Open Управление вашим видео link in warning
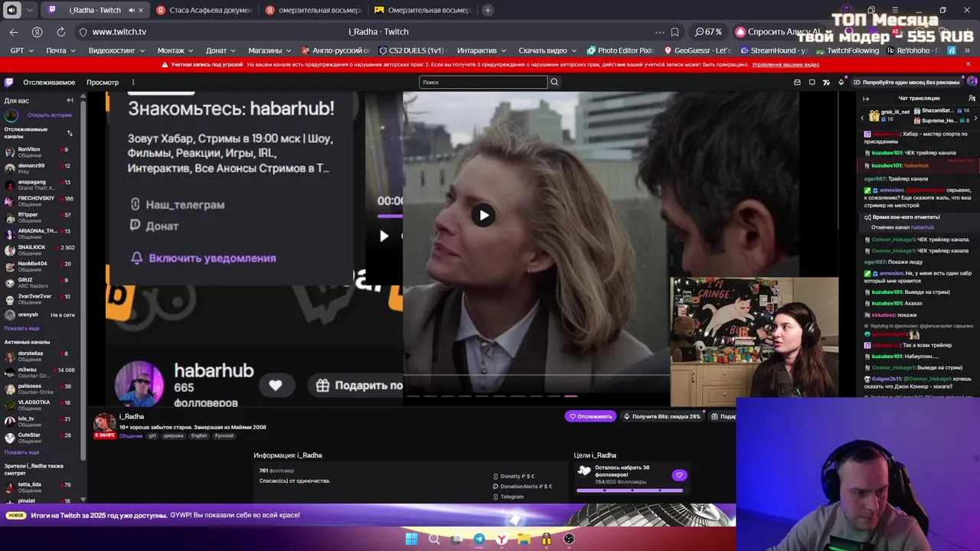Screen dimensions: 980x551 (x=786, y=64)
